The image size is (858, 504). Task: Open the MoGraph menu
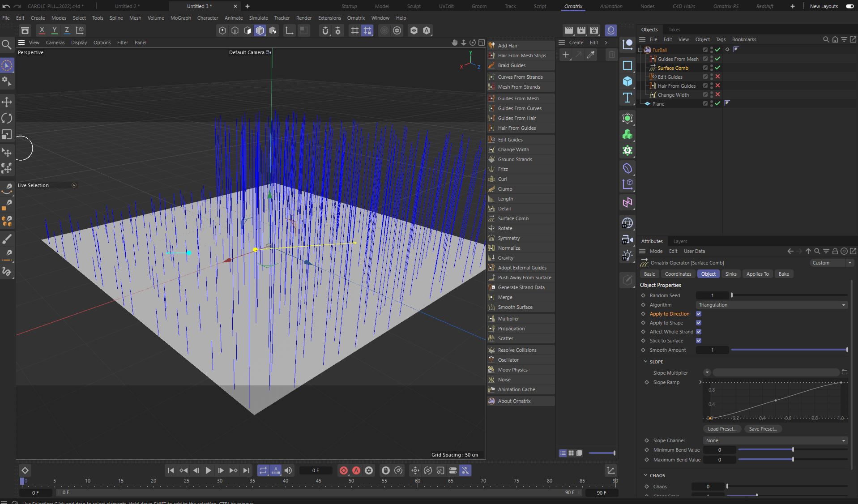pos(180,18)
